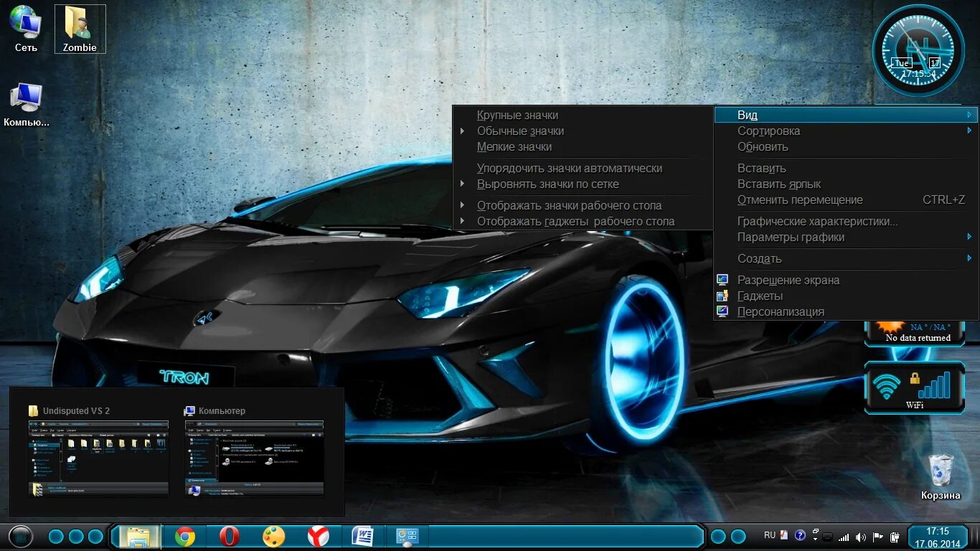Expand the Параметры графики submenu
980x551 pixels.
847,237
